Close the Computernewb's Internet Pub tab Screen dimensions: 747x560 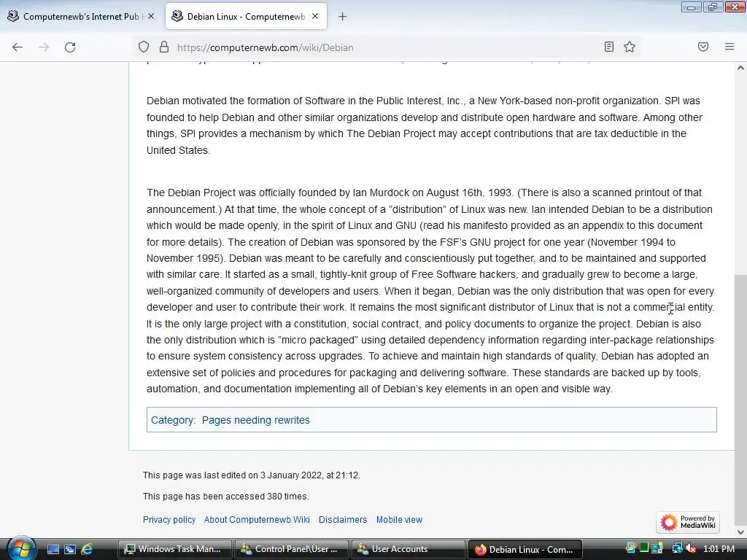point(150,16)
